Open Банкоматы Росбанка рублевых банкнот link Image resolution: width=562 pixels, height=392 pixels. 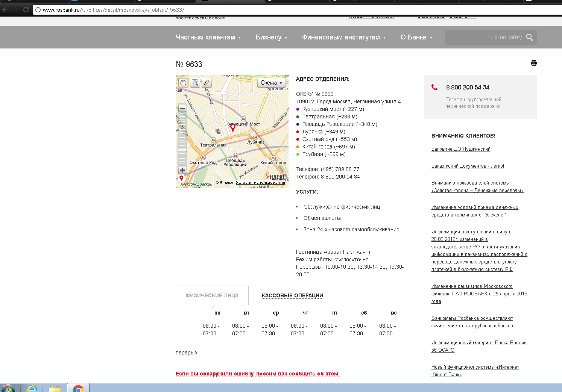[473, 322]
